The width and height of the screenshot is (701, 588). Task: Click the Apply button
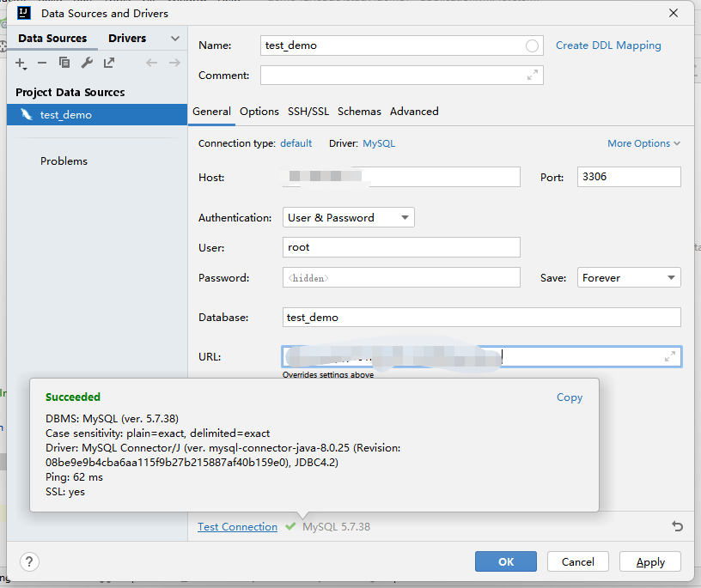click(x=650, y=561)
